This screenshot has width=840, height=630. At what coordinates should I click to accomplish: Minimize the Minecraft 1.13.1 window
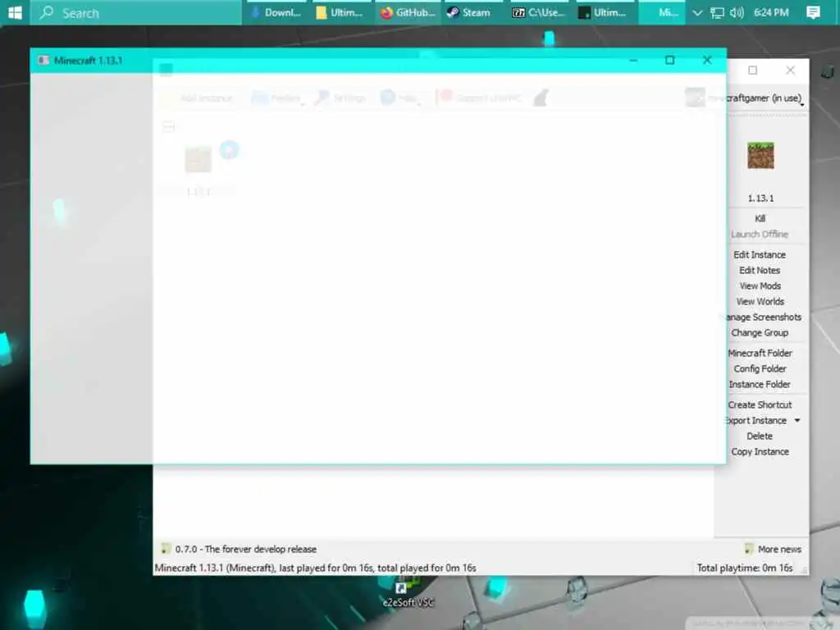(633, 60)
